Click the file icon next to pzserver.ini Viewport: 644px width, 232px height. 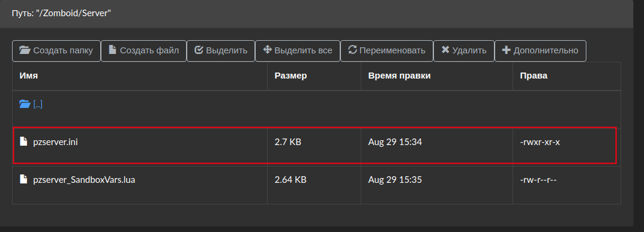[23, 142]
